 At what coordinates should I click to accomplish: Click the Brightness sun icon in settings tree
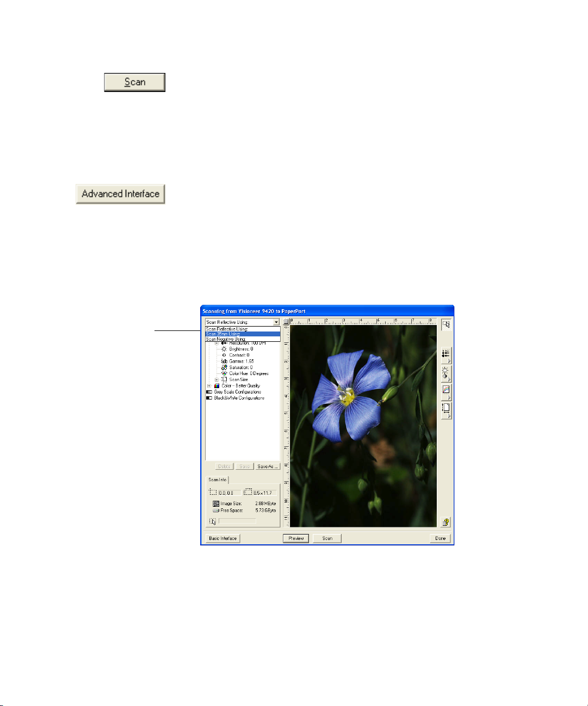224,349
